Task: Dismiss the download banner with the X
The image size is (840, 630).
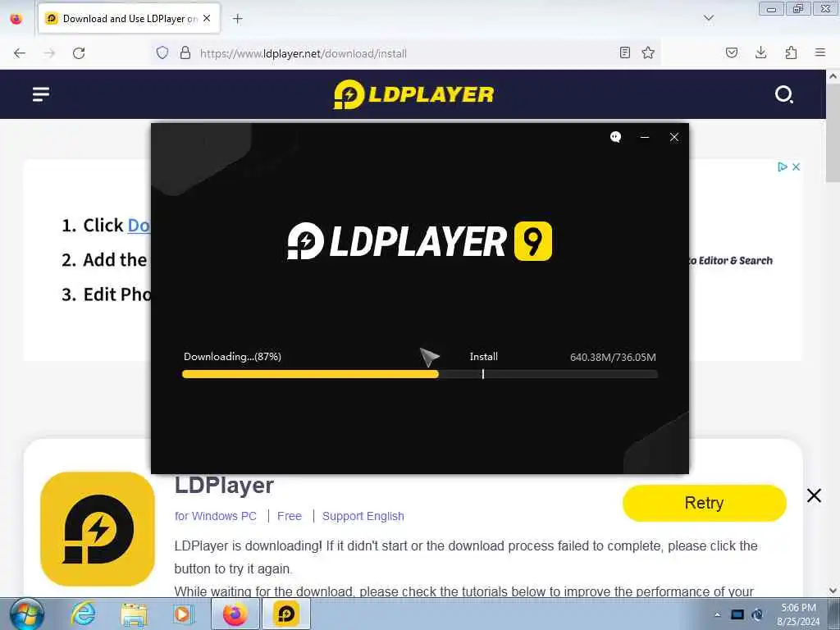Action: click(814, 495)
